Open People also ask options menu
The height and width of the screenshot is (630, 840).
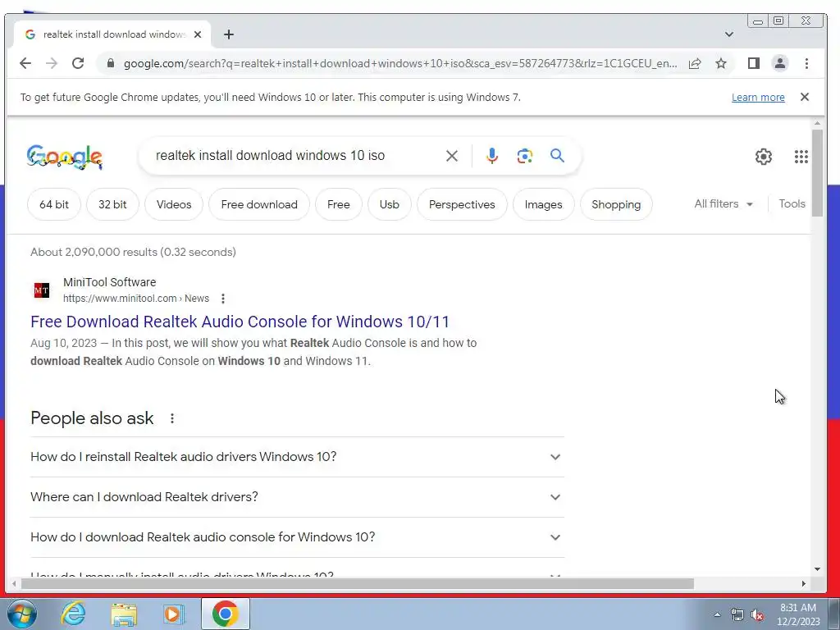click(x=172, y=418)
